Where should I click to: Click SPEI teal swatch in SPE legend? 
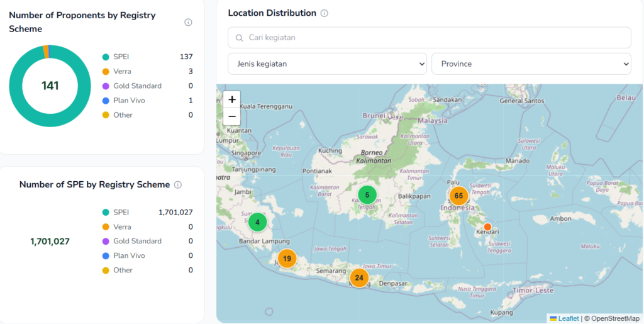106,212
